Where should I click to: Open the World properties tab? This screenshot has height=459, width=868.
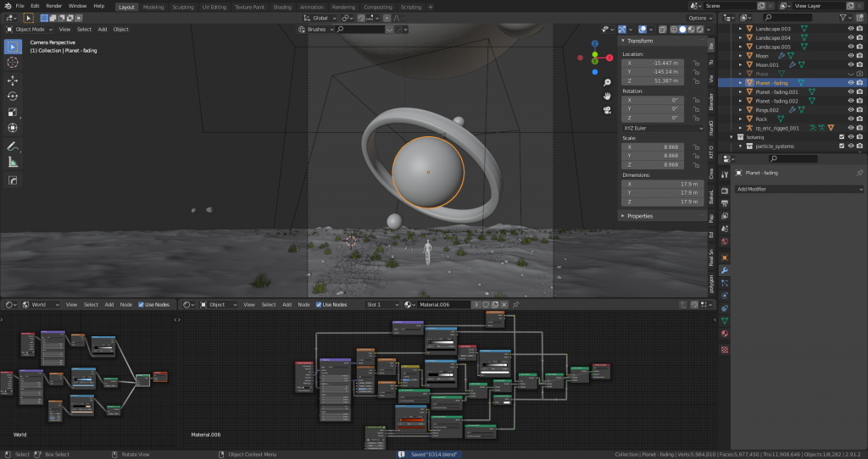725,241
